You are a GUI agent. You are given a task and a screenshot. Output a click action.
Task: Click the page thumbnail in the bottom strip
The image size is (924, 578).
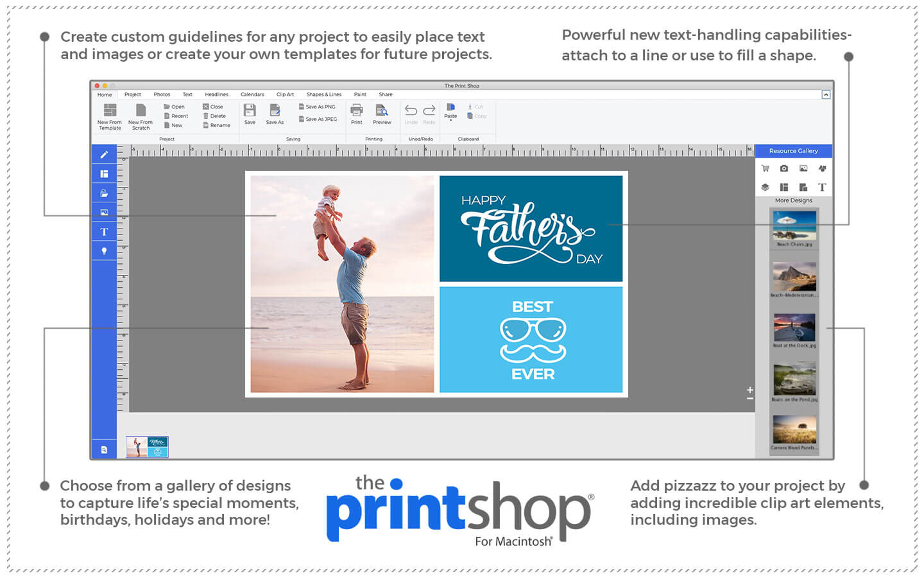point(147,447)
